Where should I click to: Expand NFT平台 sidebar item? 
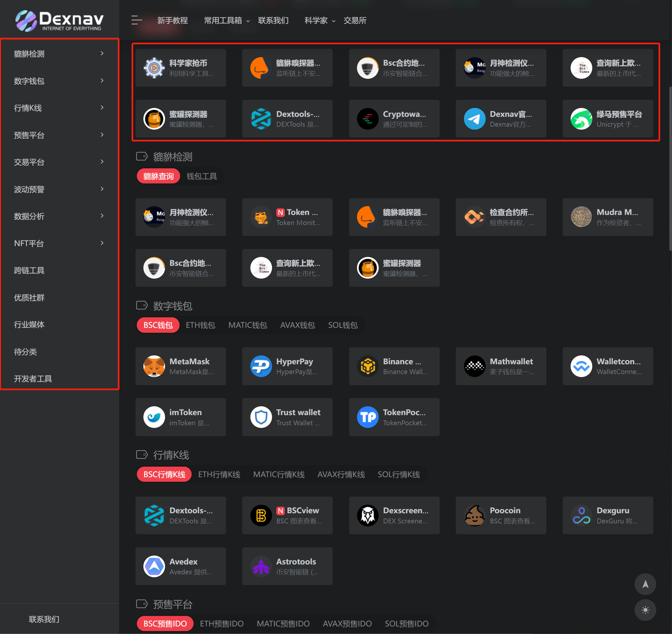pyautogui.click(x=59, y=243)
